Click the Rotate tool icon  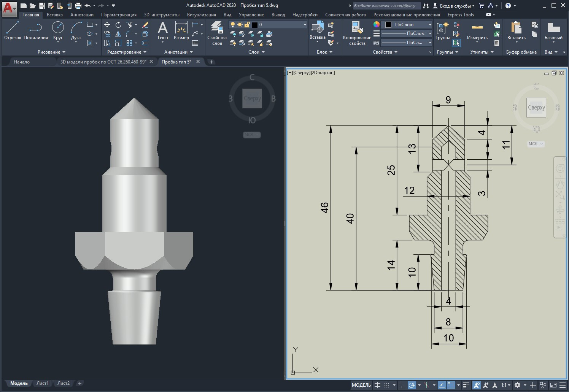click(118, 25)
